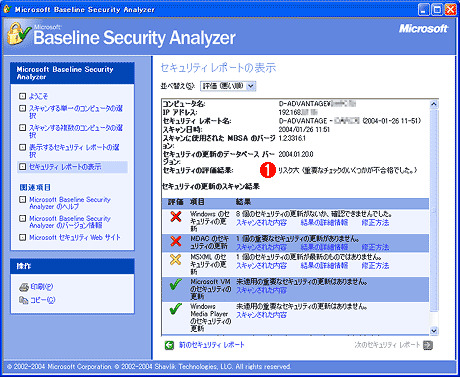460x377 pixels.
Task: Click the bullet icon beside ようこそ
Action: [x=22, y=96]
